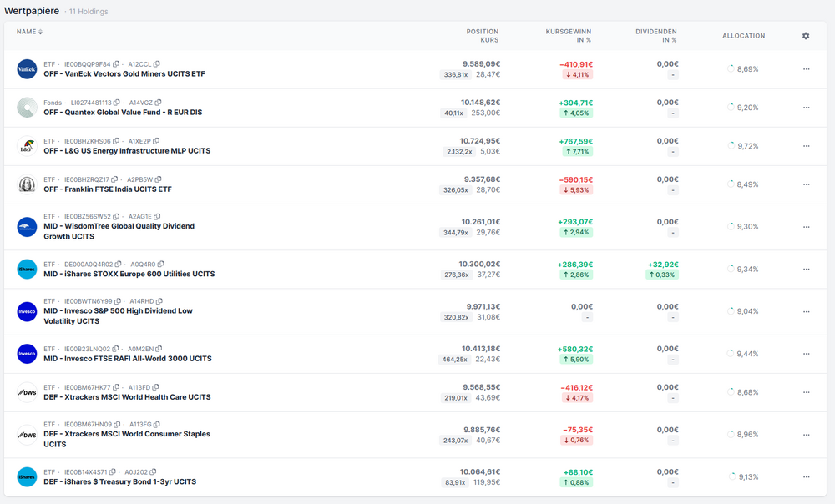Open more options for Franklin FTSE India row
The width and height of the screenshot is (835, 504).
pos(807,184)
